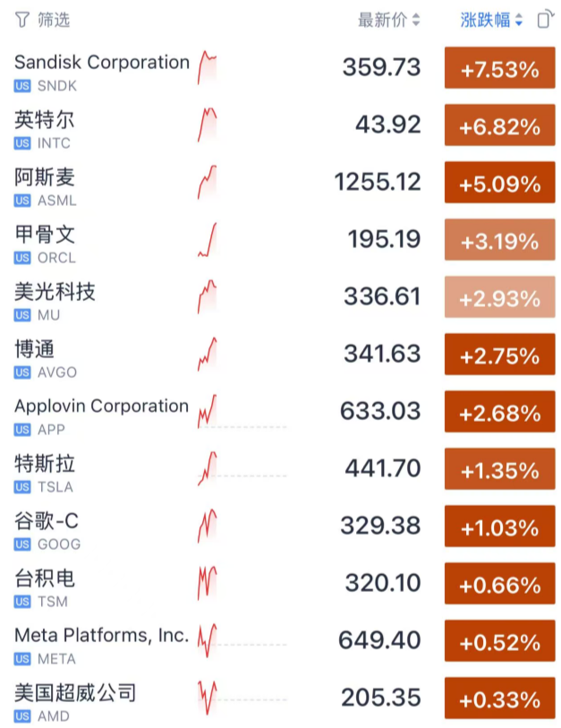
Task: Click the US market badge beside ASML
Action: [22, 201]
